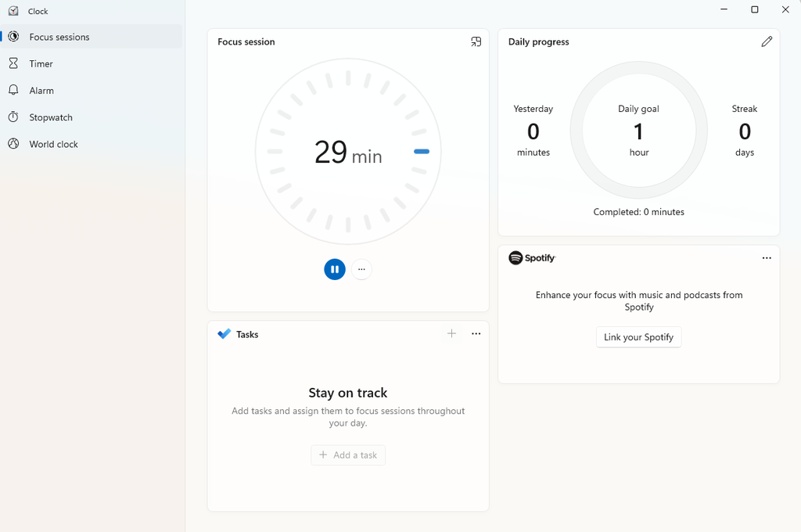Close the Clock window

pos(785,9)
